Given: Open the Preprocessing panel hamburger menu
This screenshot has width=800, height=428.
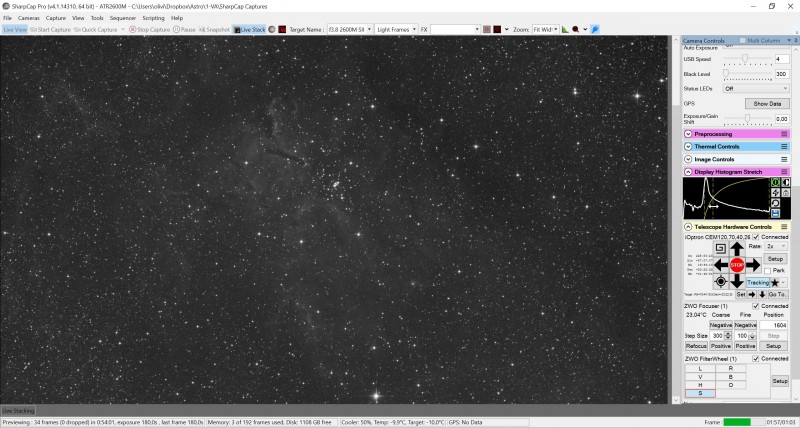Looking at the screenshot, I should (x=784, y=134).
